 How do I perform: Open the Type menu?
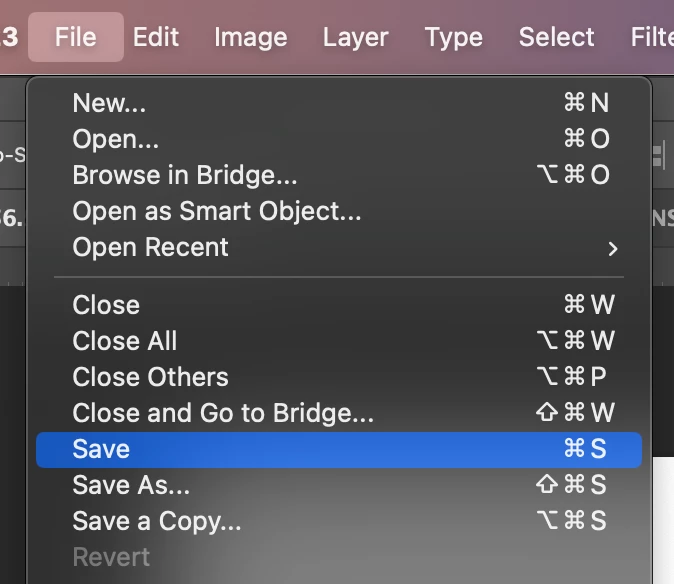coord(453,38)
